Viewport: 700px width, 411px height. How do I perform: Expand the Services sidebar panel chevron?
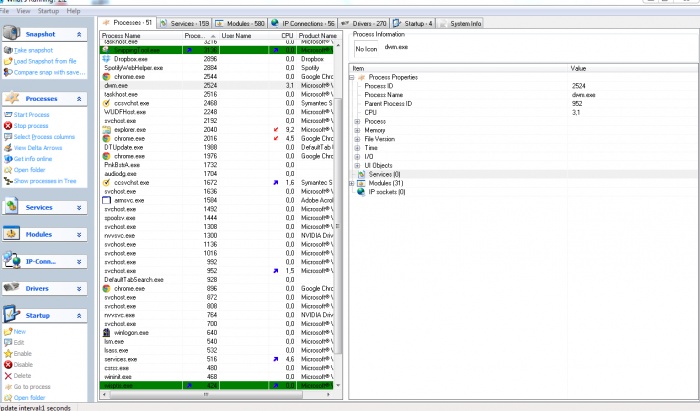(79, 208)
